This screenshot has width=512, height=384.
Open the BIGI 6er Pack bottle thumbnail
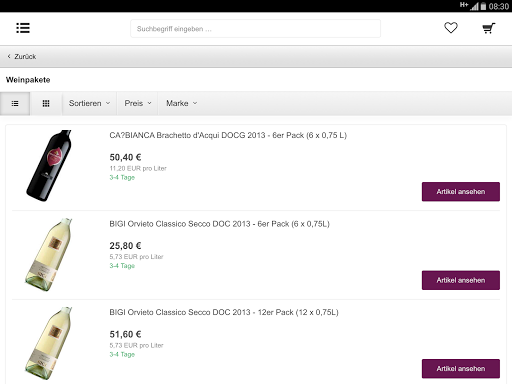pos(49,255)
